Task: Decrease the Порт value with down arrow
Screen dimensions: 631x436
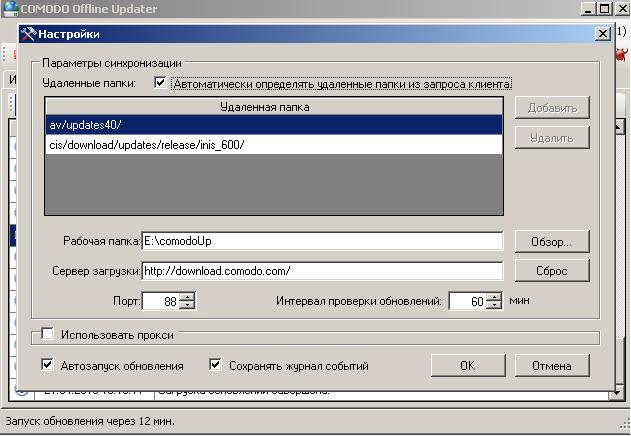Action: (x=187, y=305)
